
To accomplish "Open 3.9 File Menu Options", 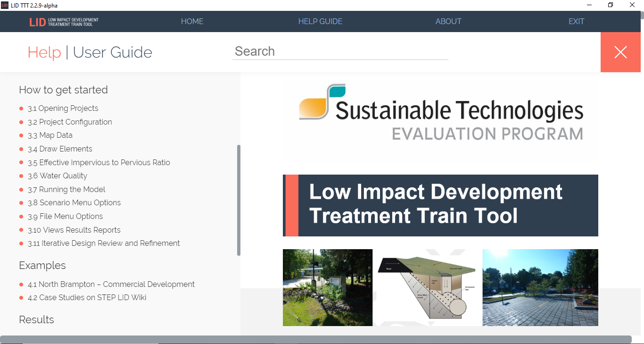I will pyautogui.click(x=65, y=216).
